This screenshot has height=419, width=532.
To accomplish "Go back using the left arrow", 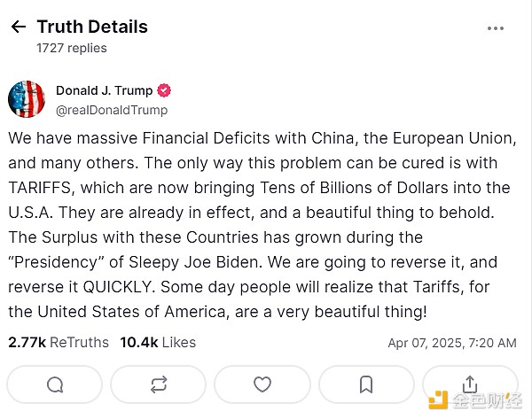I will pyautogui.click(x=18, y=27).
